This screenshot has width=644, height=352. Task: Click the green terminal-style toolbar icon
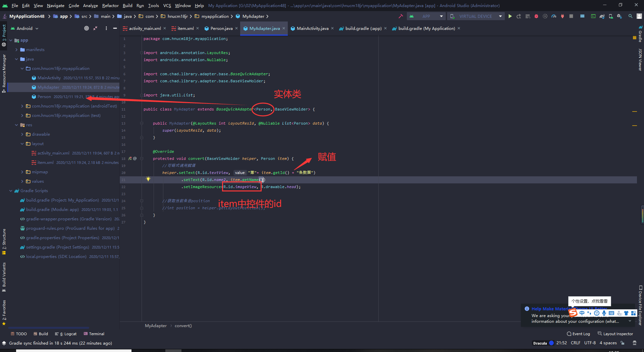pyautogui.click(x=593, y=16)
